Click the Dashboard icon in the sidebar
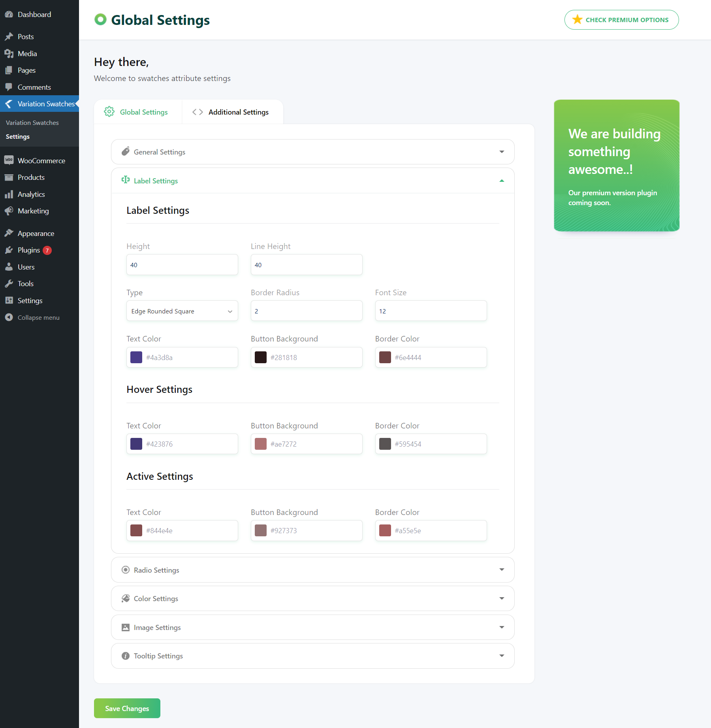Viewport: 711px width, 728px height. [x=9, y=15]
